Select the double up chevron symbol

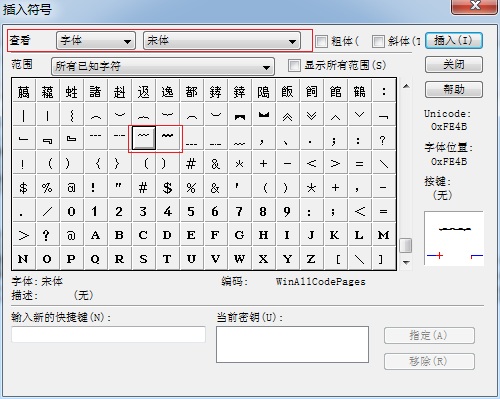coord(287,115)
